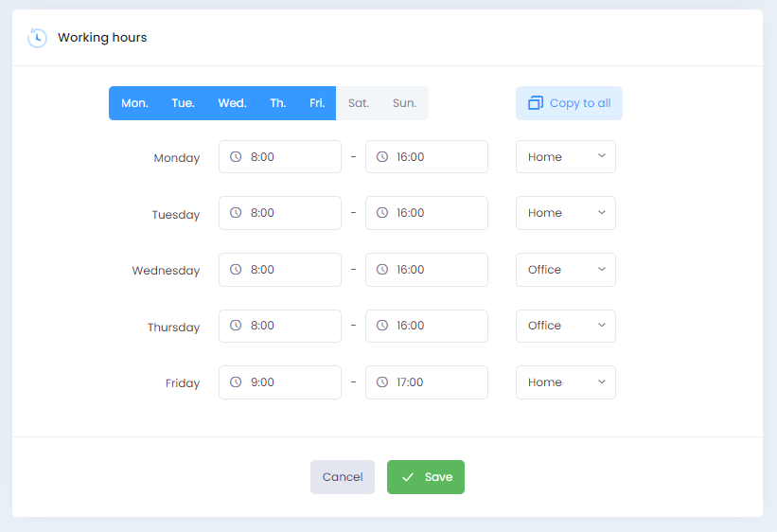Image resolution: width=777 pixels, height=532 pixels.
Task: Open Friday location dropdown showing Home
Action: click(x=566, y=382)
